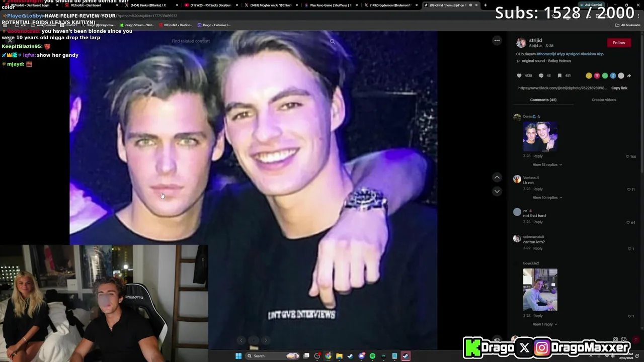Open image thumbnail in boyo3362's comment
Viewport: 644px width, 362px height.
tap(540, 290)
